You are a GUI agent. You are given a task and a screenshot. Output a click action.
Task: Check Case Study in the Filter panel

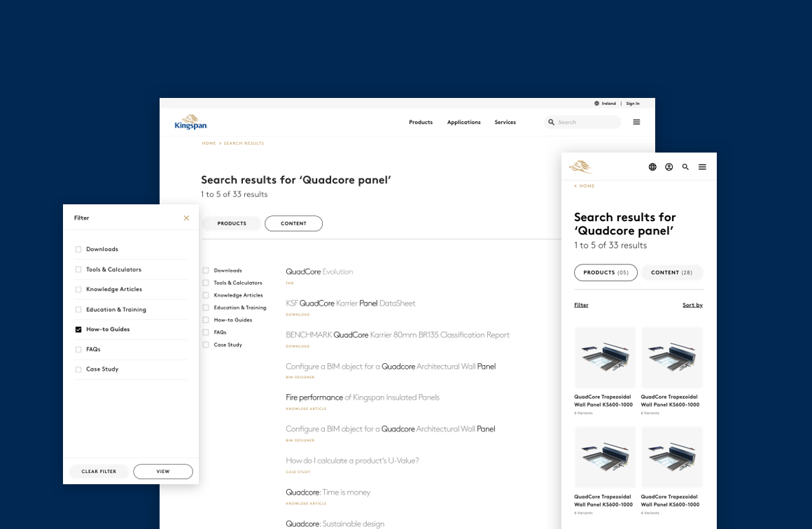[x=78, y=369]
